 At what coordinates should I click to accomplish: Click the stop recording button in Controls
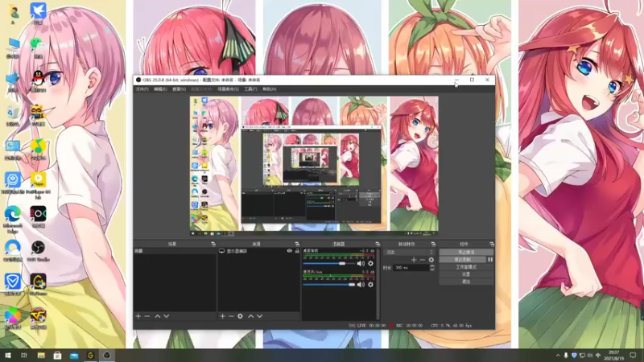tap(462, 259)
